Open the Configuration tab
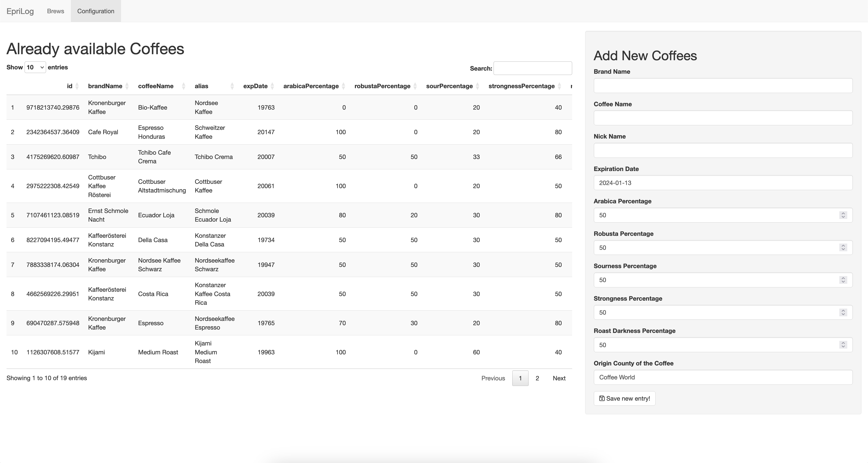The height and width of the screenshot is (463, 868). point(96,11)
